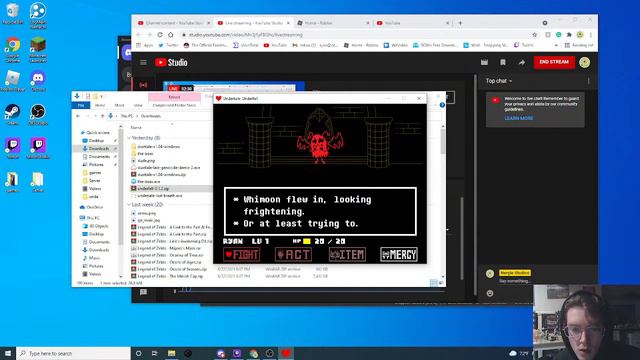This screenshot has width=640, height=360.
Task: Click the File Explorer help question icon
Action: pyautogui.click(x=442, y=105)
